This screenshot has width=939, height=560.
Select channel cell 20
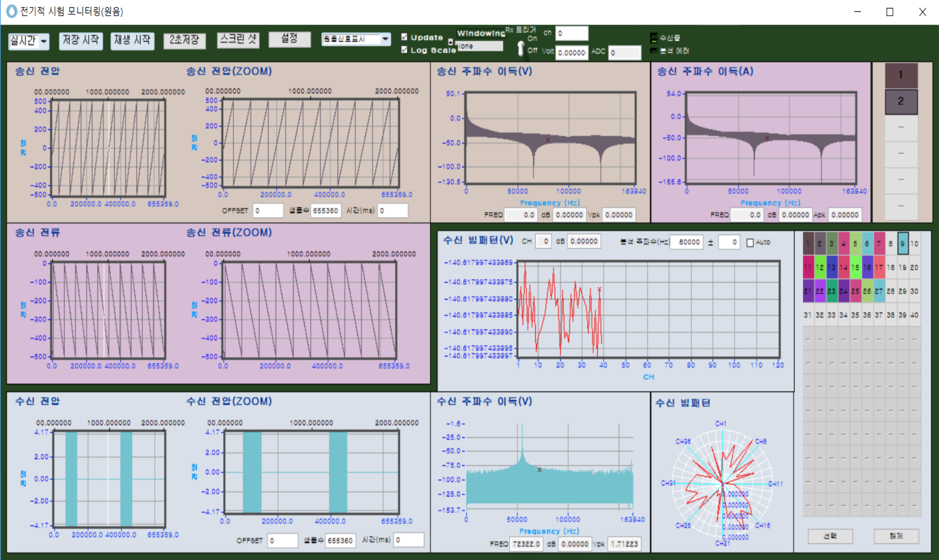[x=914, y=267]
